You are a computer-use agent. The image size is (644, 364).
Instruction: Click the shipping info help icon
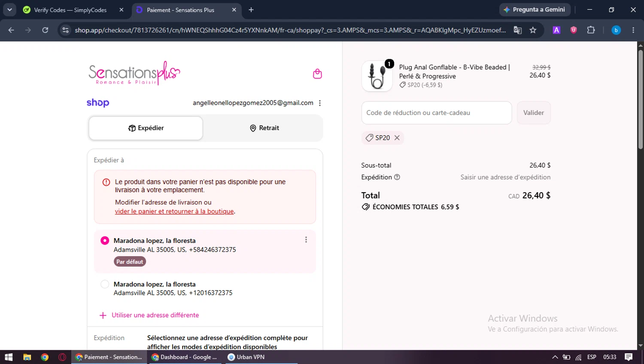[397, 177]
